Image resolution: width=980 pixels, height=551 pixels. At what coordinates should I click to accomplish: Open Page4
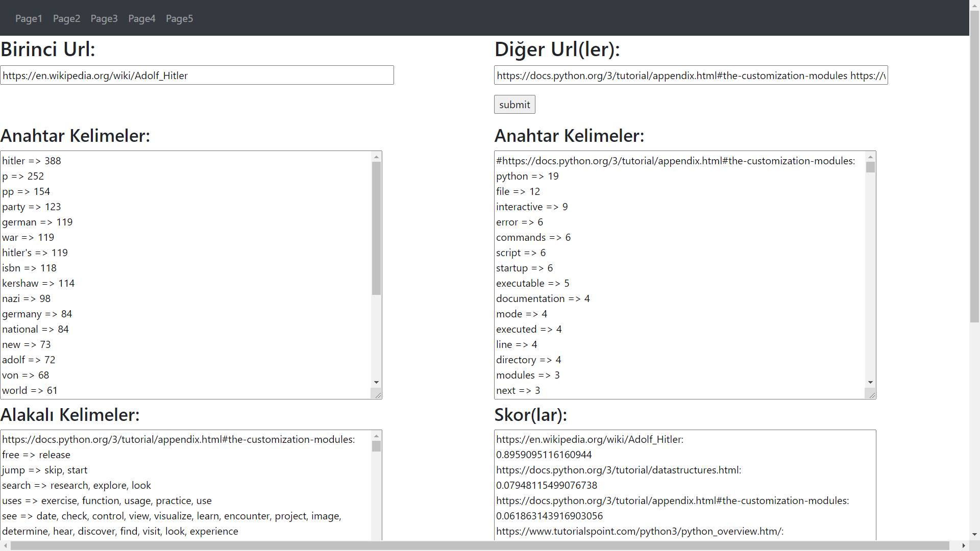tap(141, 18)
